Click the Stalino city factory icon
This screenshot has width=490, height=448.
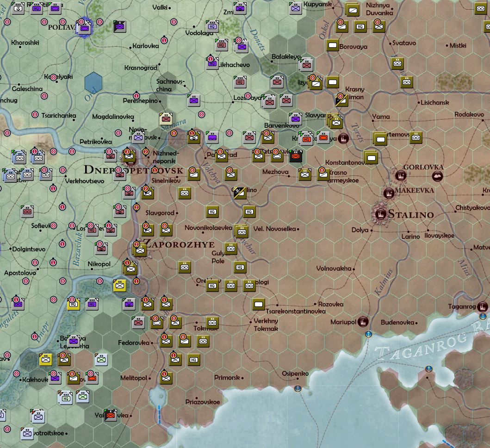pos(381,214)
